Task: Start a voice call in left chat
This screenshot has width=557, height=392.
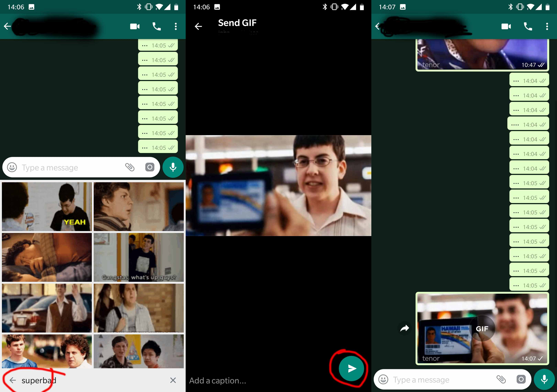Action: coord(156,26)
